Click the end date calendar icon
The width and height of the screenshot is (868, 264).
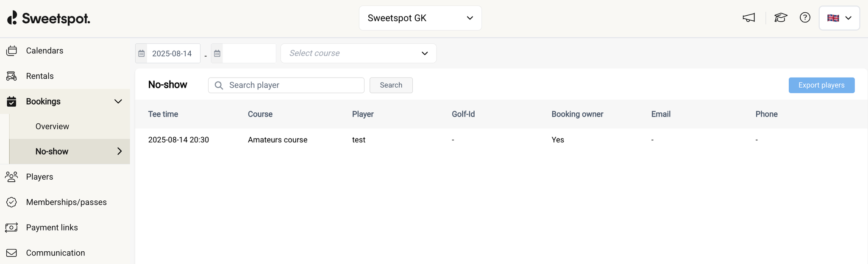pyautogui.click(x=217, y=53)
